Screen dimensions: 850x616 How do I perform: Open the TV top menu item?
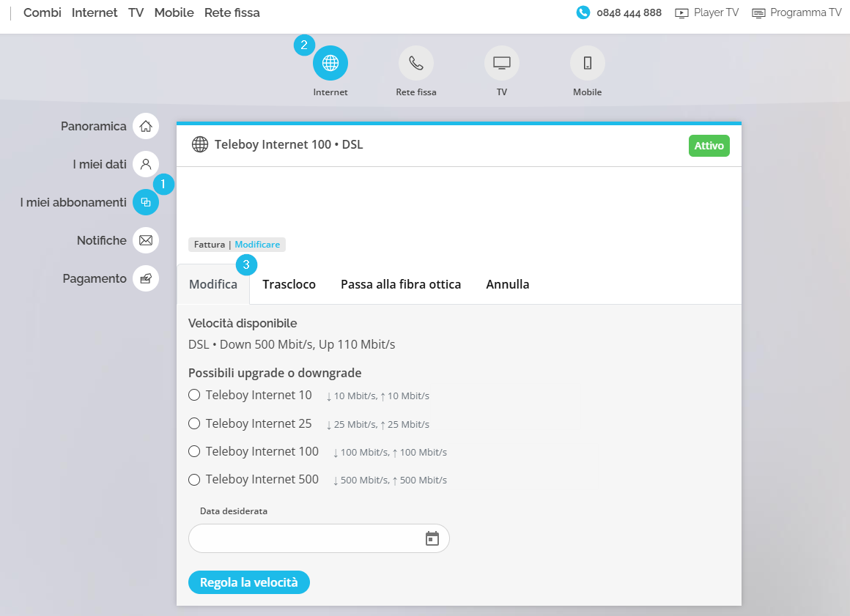point(136,12)
